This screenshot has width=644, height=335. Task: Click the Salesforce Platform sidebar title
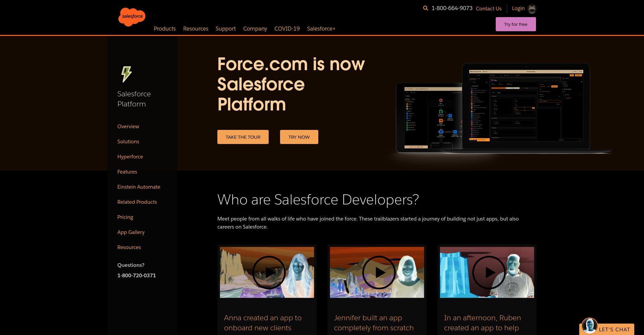point(134,99)
